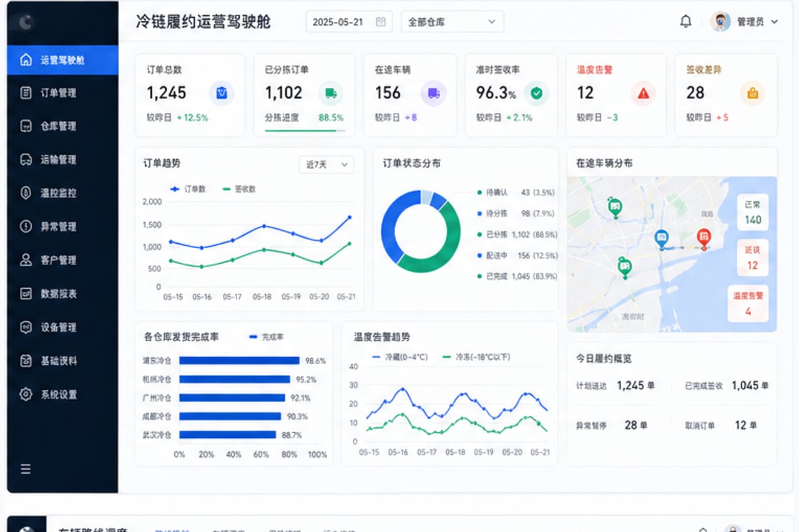
Task: Select 运输管理 sidebar entry
Action: click(62, 160)
